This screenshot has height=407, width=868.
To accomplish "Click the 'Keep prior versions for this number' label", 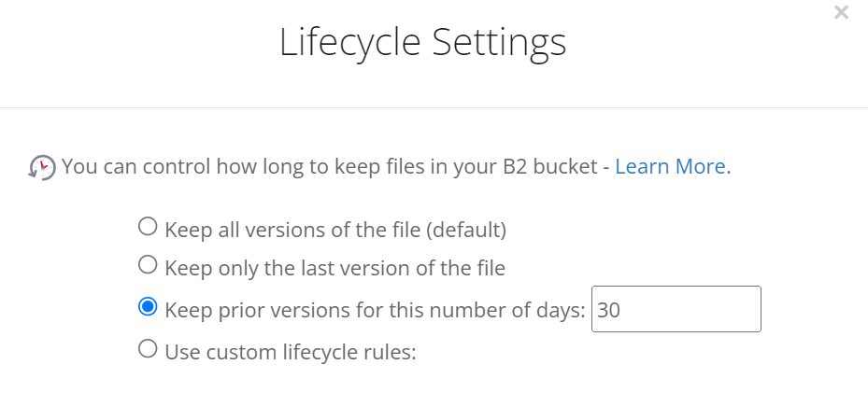I will coord(375,310).
